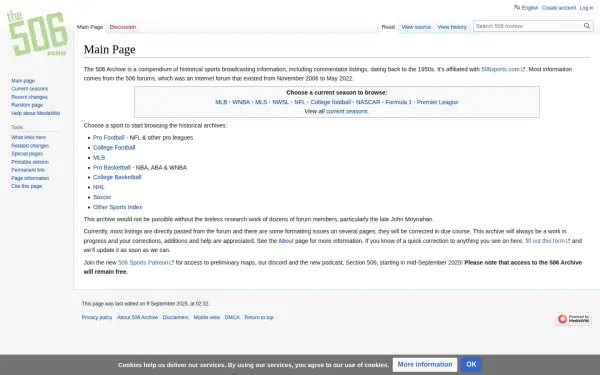
Task: Click the Powered by MediaWiki badge
Action: [x=573, y=319]
